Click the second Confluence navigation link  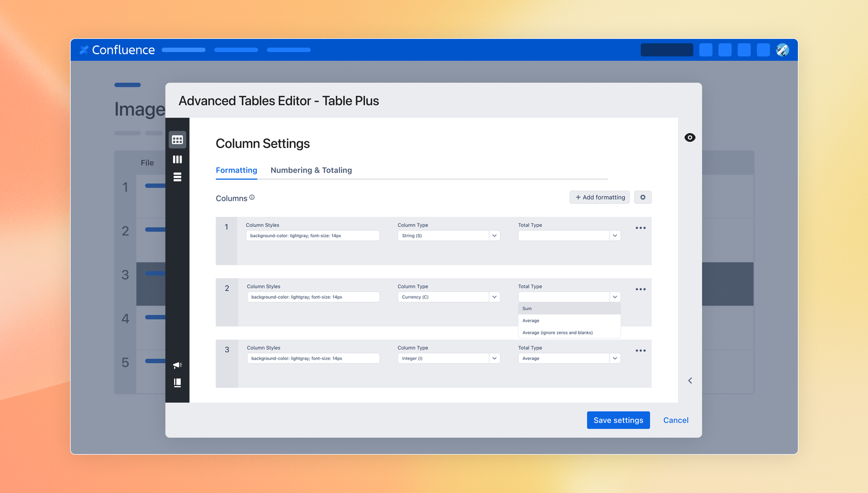236,50
